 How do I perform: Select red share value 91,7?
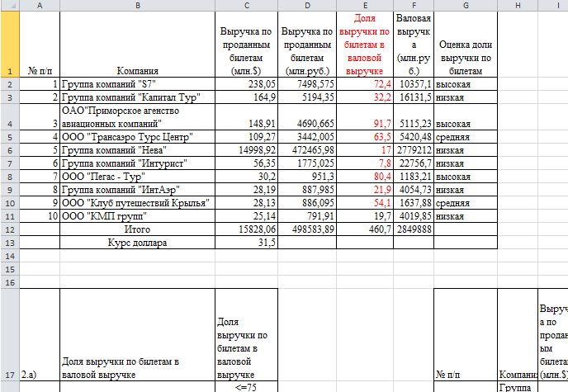(365, 117)
